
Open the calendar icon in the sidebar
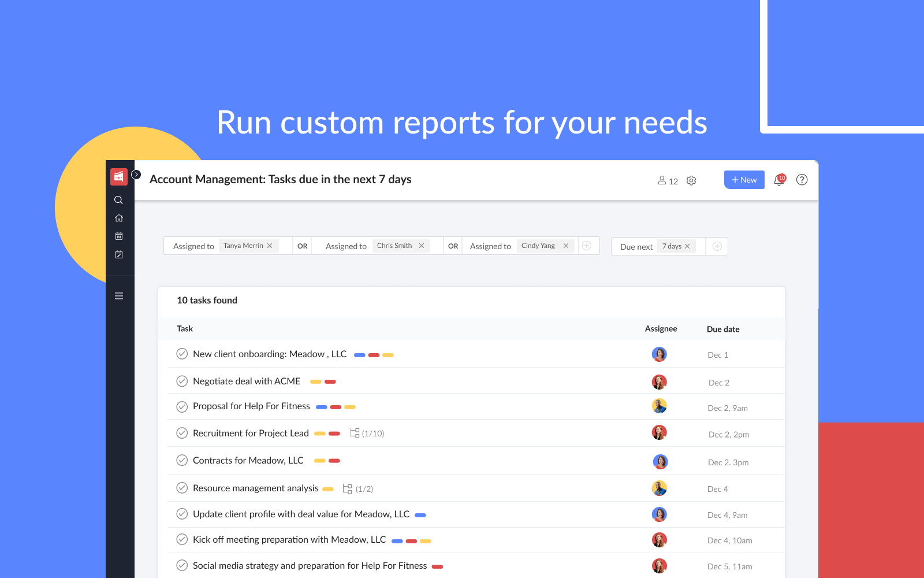(118, 236)
